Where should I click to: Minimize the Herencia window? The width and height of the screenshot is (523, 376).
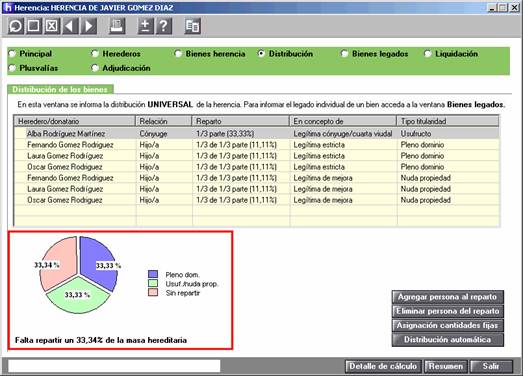(x=492, y=7)
